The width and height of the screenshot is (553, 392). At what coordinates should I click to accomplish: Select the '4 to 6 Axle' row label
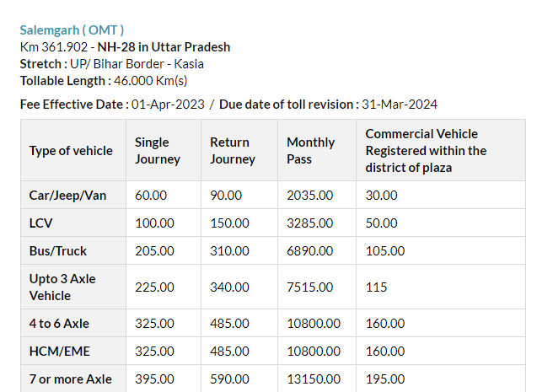59,323
